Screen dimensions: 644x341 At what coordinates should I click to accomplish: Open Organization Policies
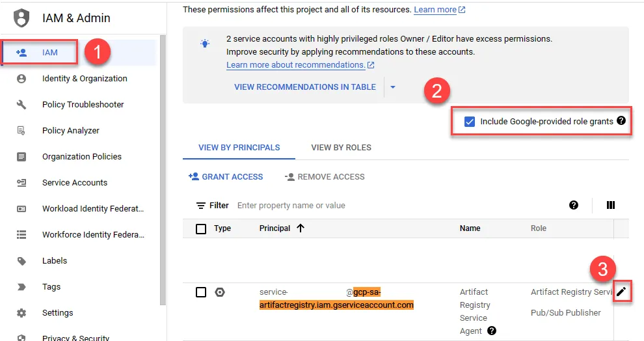point(82,157)
